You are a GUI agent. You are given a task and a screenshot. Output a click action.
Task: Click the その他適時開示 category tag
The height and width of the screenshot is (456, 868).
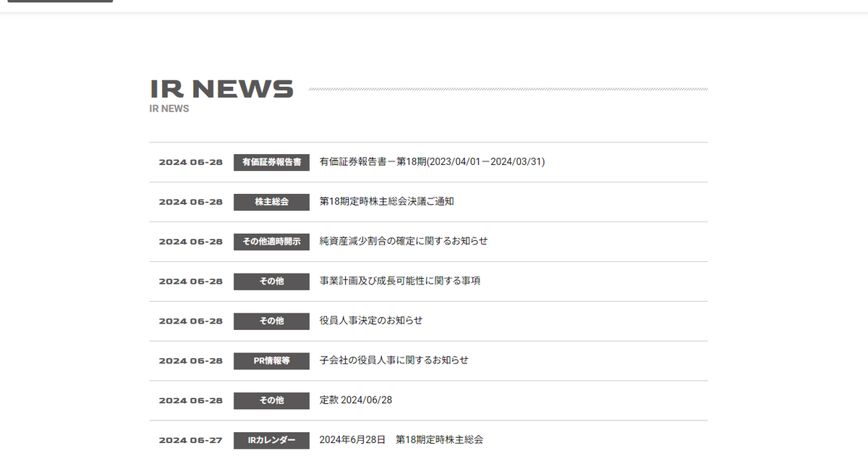271,242
